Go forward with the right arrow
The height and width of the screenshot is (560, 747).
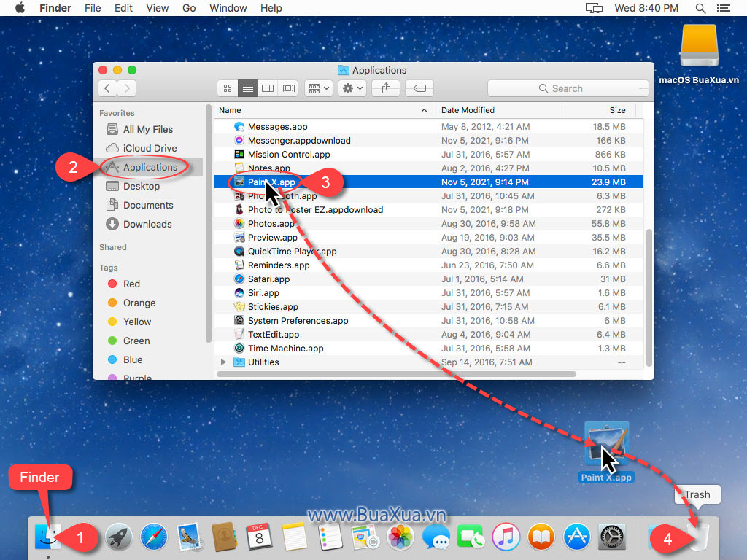127,88
